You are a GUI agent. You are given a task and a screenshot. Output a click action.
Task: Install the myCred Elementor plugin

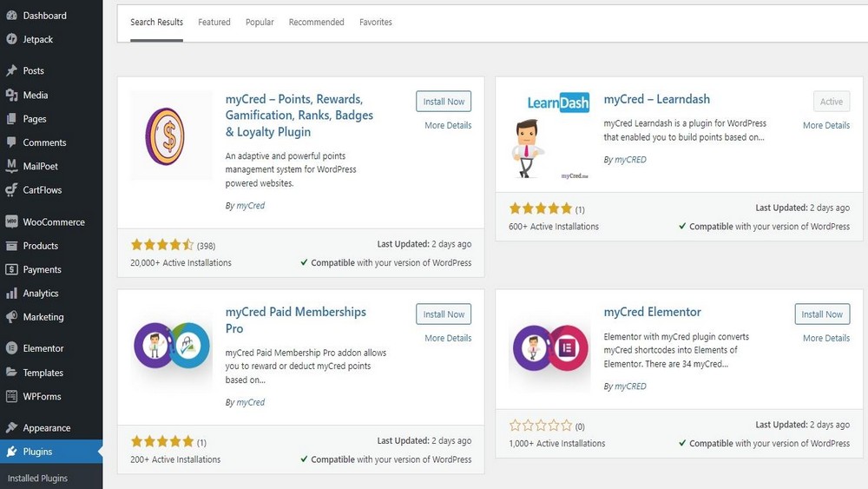click(x=822, y=314)
